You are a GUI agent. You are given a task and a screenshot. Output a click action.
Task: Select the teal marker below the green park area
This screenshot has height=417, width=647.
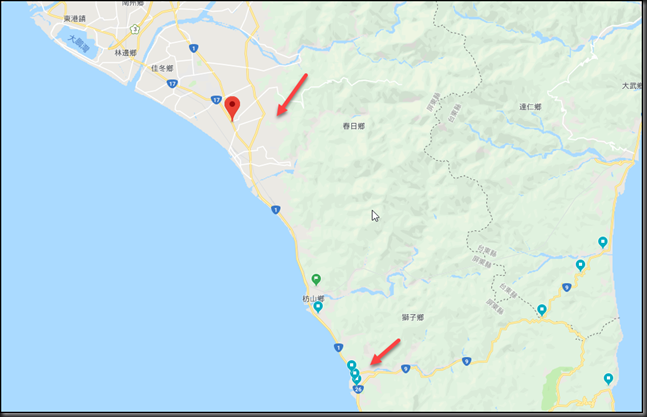[608, 379]
